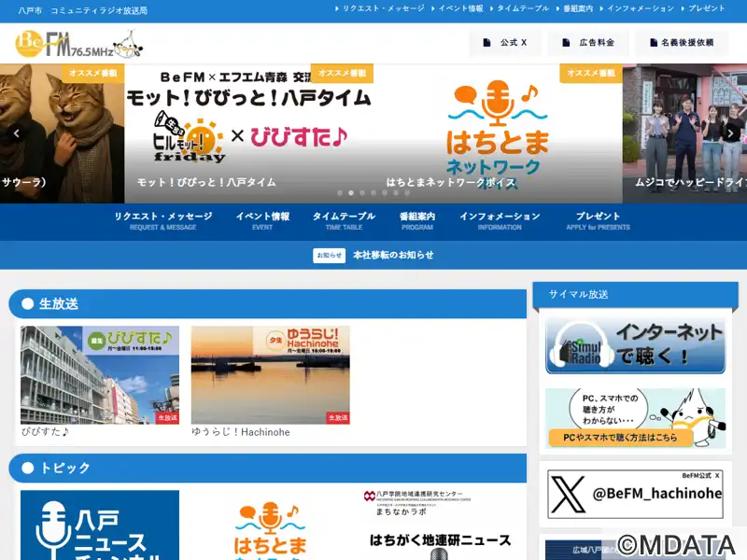This screenshot has height=560, width=747.
Task: Click the next slide arrow on carousel
Action: [730, 133]
